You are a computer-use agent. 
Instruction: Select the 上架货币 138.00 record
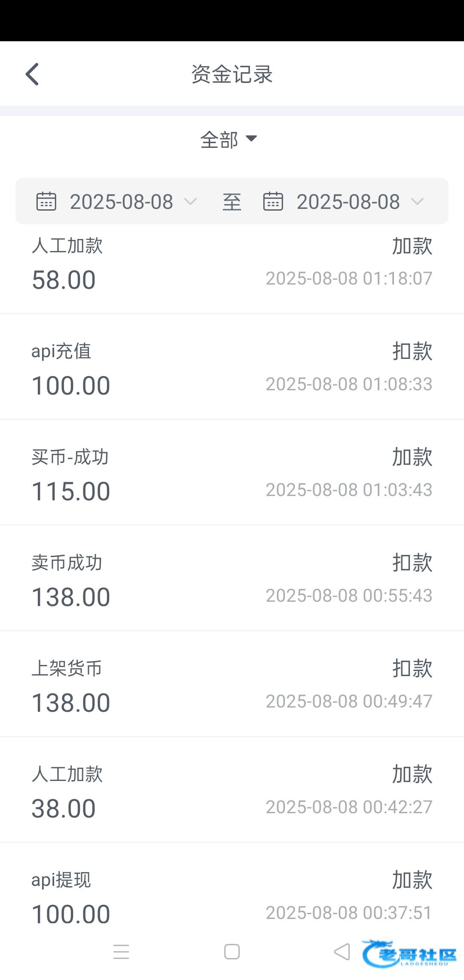pos(232,685)
